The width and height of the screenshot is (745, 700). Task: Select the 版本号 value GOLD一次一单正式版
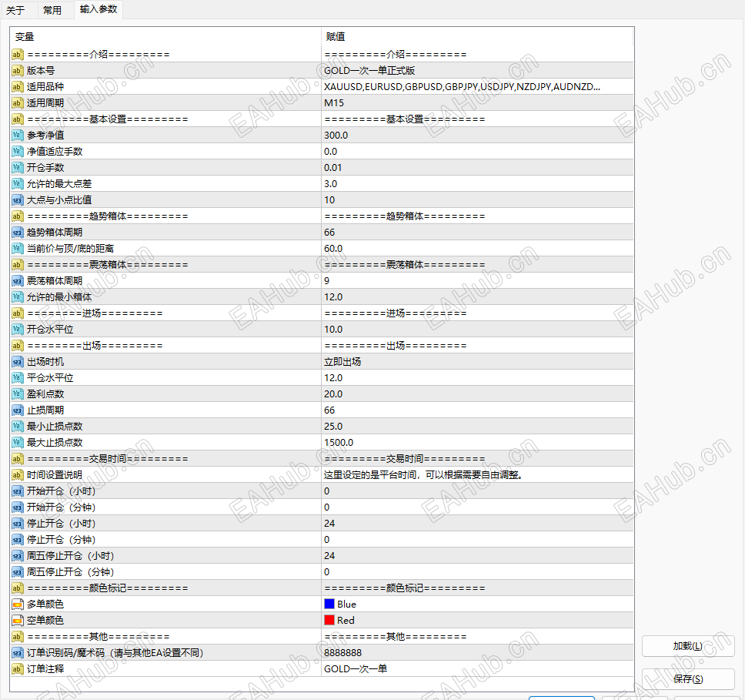369,70
